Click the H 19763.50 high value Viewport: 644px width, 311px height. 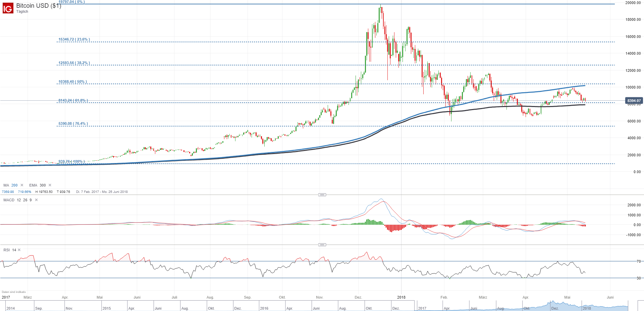[x=44, y=192]
